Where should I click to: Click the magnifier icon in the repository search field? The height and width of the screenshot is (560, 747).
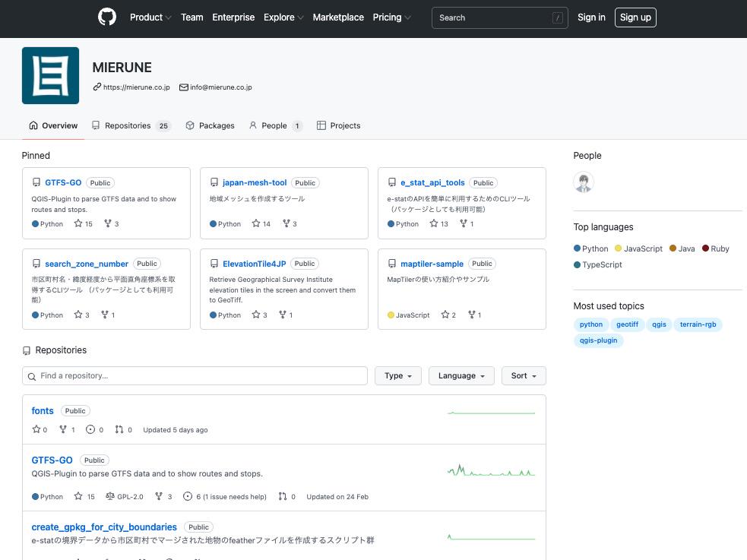pyautogui.click(x=31, y=376)
